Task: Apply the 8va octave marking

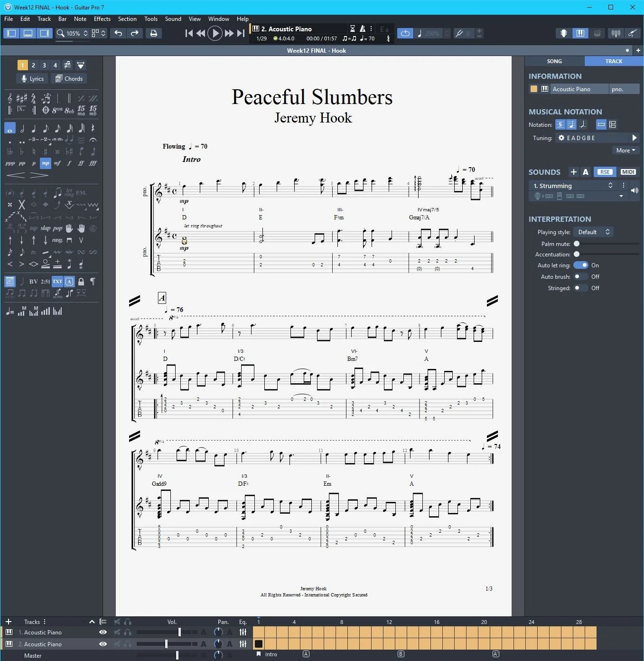Action: [x=57, y=110]
